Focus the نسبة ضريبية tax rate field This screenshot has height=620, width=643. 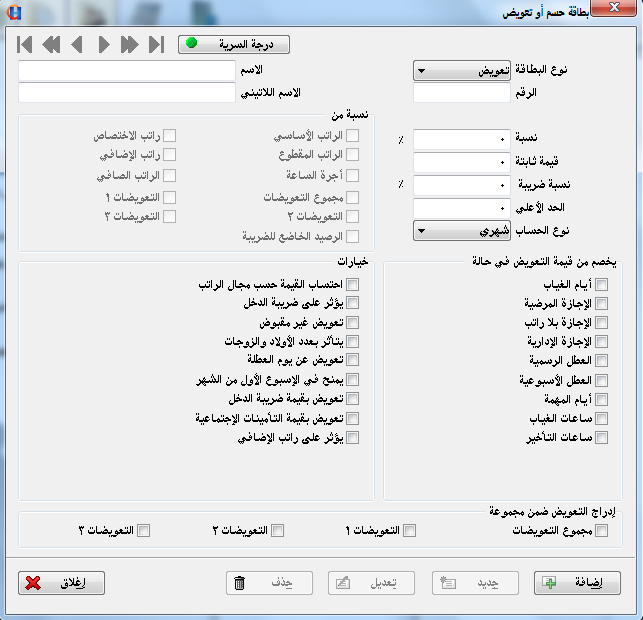click(462, 185)
